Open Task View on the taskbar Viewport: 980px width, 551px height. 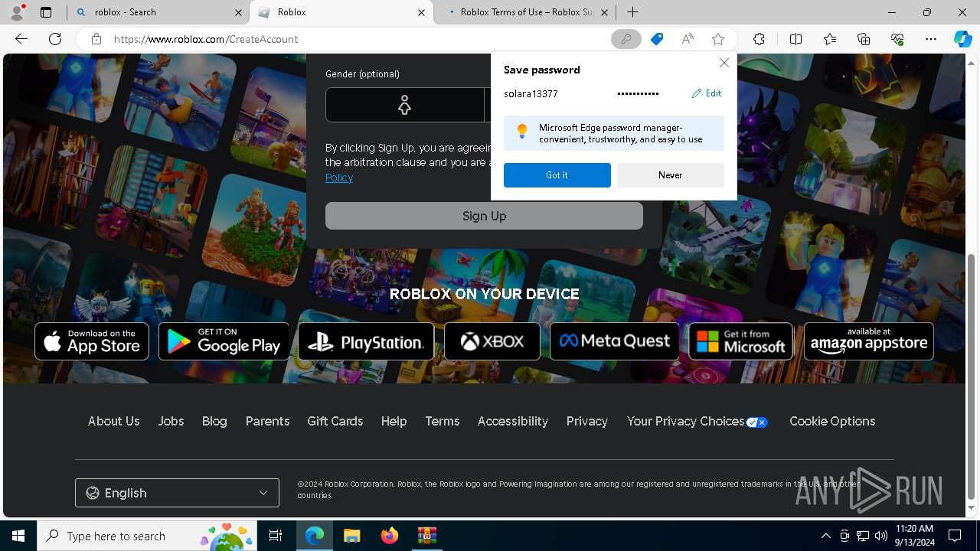(276, 536)
